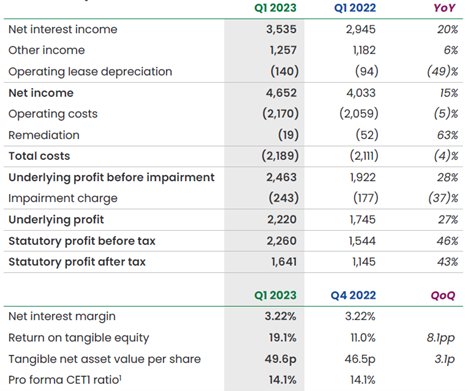The width and height of the screenshot is (468, 391).
Task: Select the 43% YoY figure
Action: point(448,262)
